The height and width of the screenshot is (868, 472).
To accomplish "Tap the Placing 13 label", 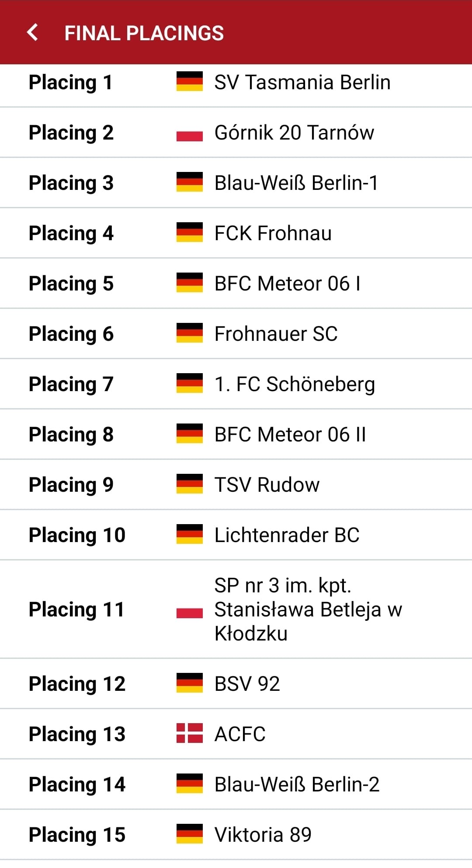I will (x=77, y=734).
